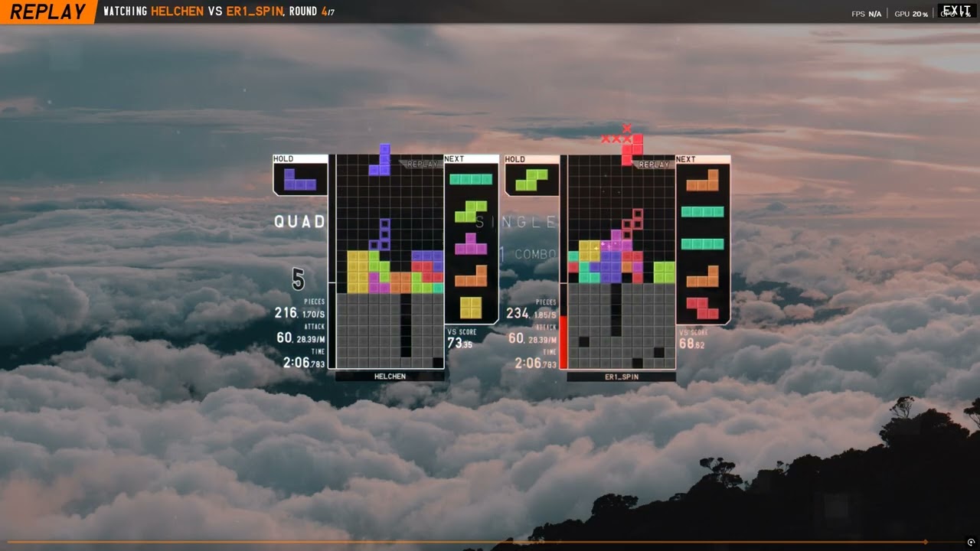Click the green S piece in ER1_SPIN's hold box
Viewport: 980px width, 551px height.
tap(531, 179)
